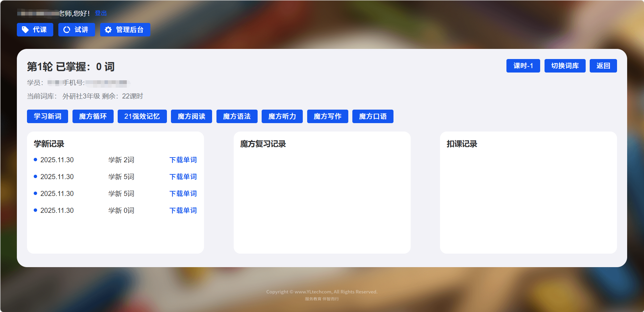Click 切换词库 to switch word bank

tap(565, 66)
